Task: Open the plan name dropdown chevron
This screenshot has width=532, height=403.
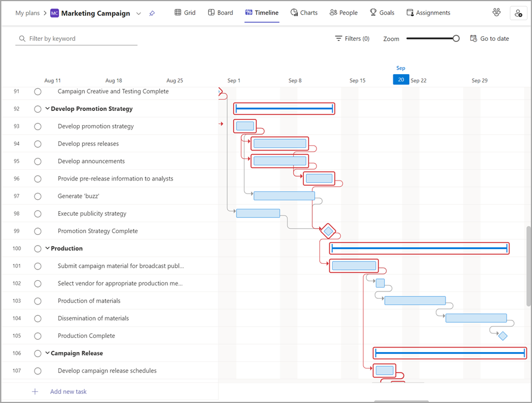Action: coord(138,12)
